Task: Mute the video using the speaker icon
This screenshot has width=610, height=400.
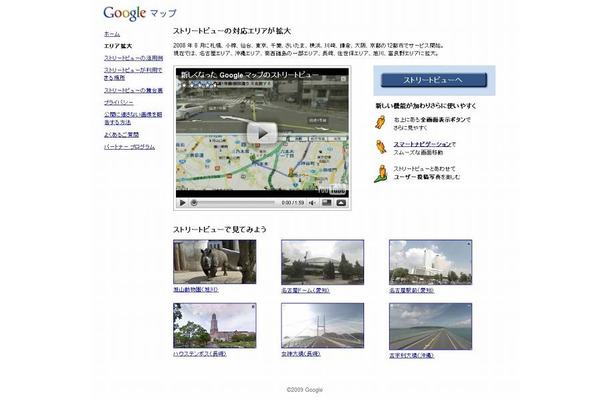Action: point(312,203)
